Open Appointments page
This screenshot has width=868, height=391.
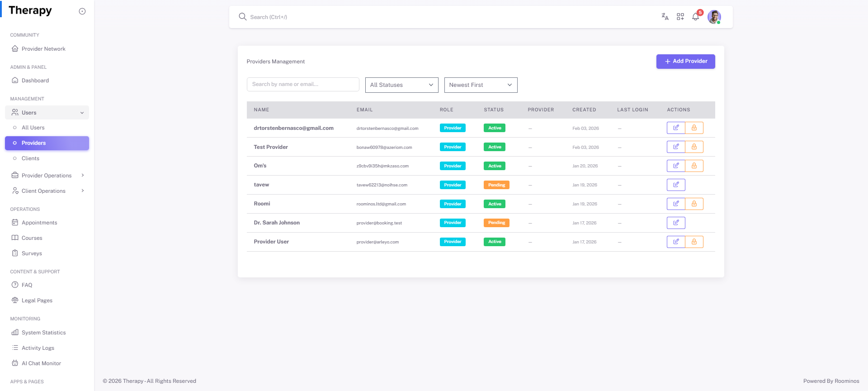point(47,223)
